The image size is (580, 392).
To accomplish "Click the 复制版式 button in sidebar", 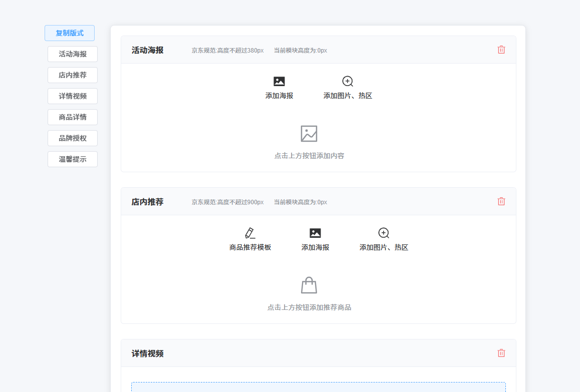I will pyautogui.click(x=70, y=33).
